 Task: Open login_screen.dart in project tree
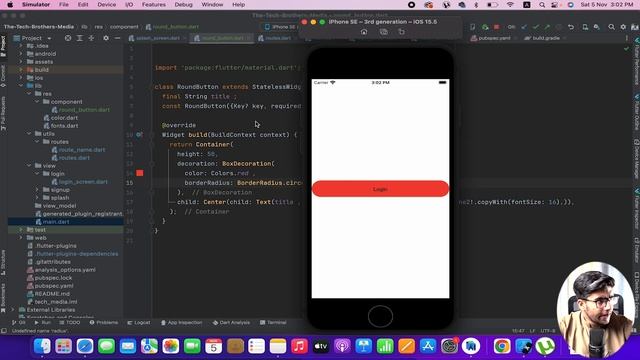pyautogui.click(x=80, y=182)
